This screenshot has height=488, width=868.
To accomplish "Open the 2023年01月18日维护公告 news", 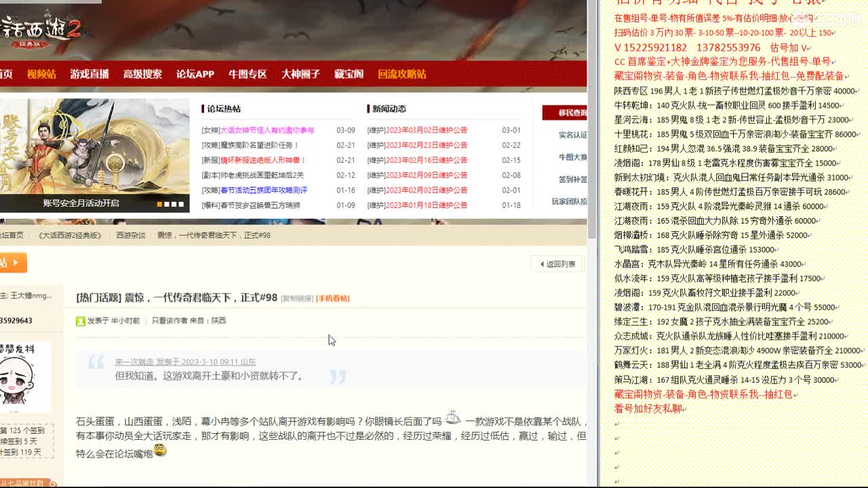I will [x=427, y=205].
